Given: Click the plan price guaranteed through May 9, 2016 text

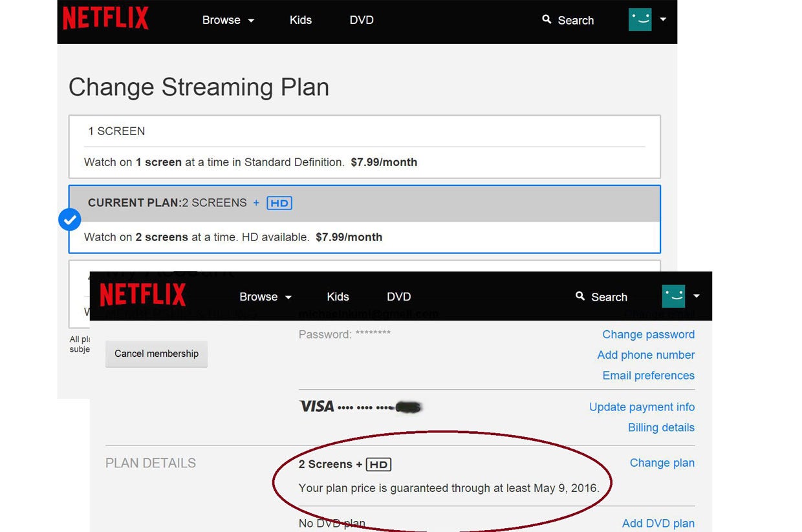Looking at the screenshot, I should pyautogui.click(x=449, y=488).
